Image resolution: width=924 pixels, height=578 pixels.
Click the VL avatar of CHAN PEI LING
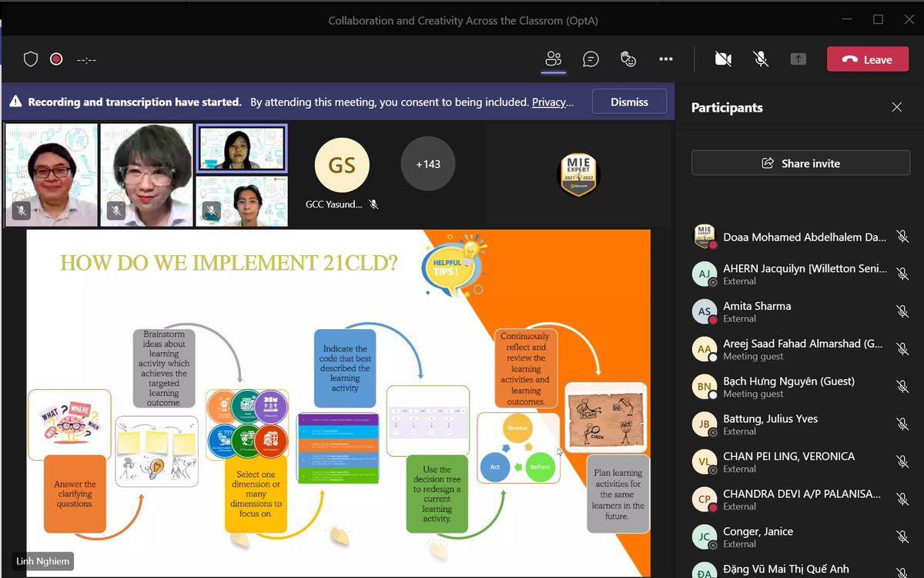(x=705, y=462)
